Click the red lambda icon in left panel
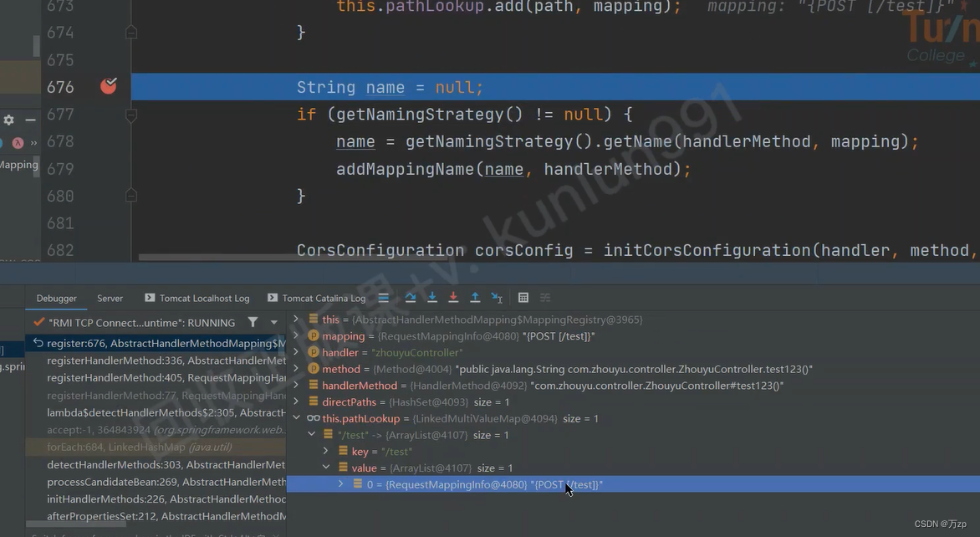This screenshot has width=980, height=537. click(18, 143)
